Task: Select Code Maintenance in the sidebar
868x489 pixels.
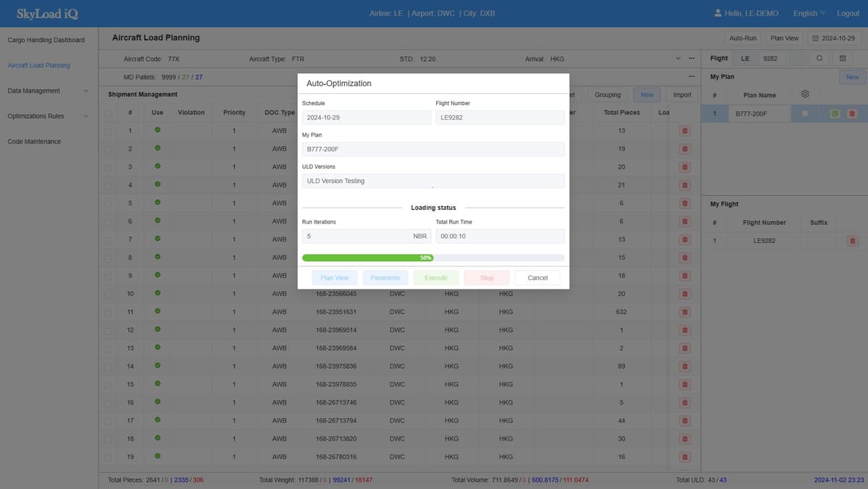Action: point(34,141)
